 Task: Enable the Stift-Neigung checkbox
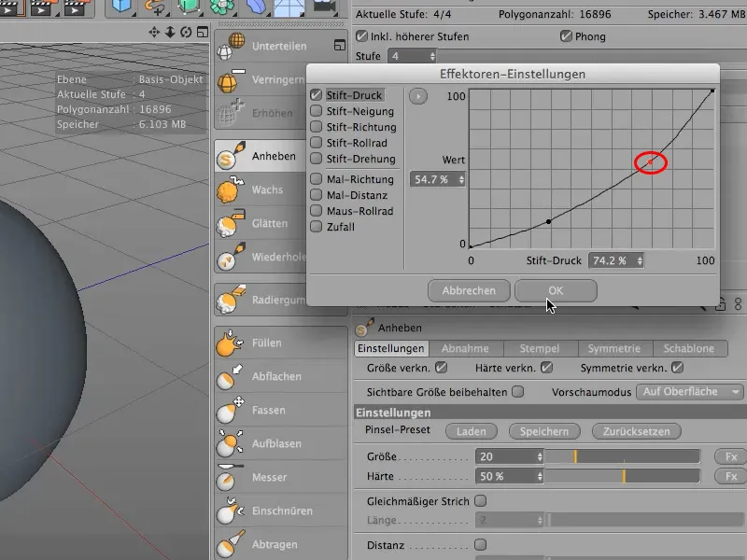(x=316, y=111)
